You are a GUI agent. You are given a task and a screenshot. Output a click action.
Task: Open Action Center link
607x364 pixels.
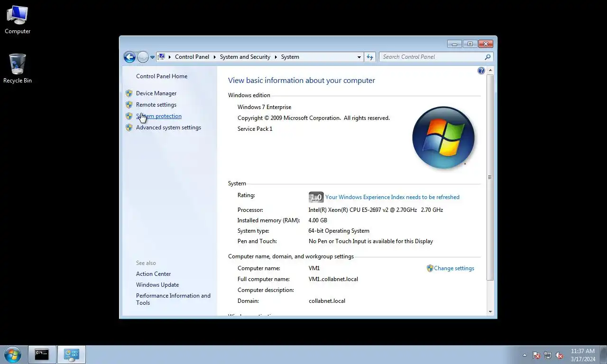click(153, 274)
